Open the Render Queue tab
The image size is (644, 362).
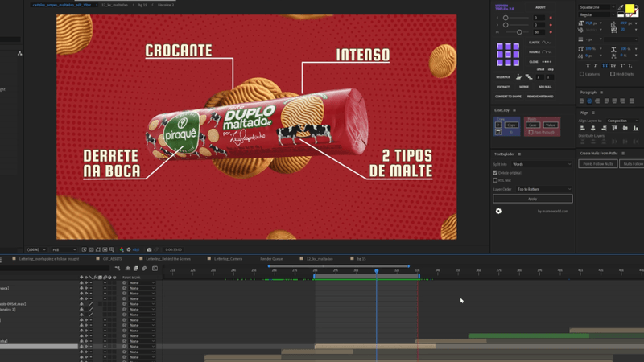point(271,259)
